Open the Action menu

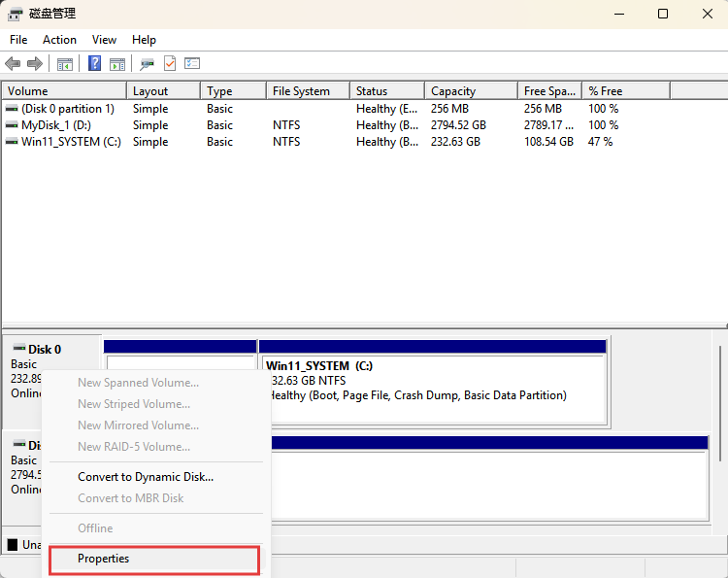tap(59, 40)
